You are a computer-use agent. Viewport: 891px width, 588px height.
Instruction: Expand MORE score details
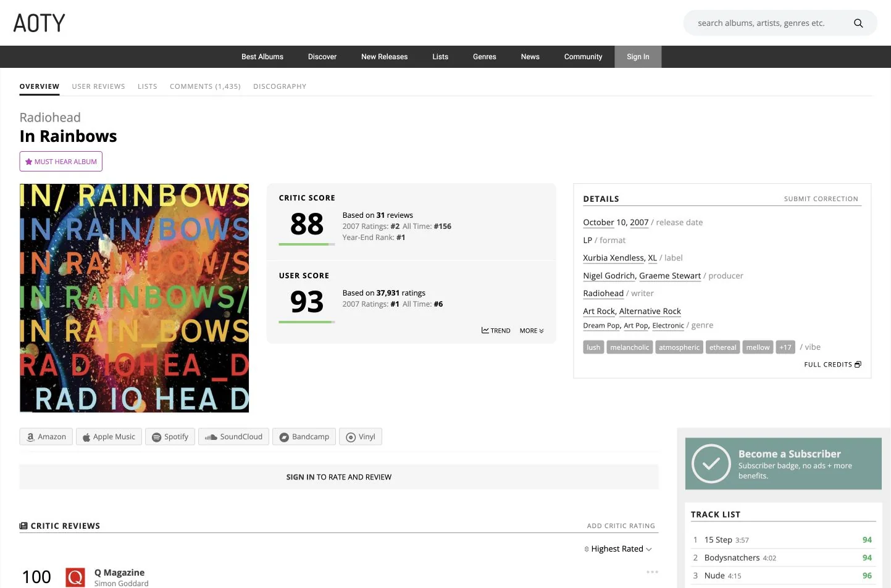pos(532,331)
